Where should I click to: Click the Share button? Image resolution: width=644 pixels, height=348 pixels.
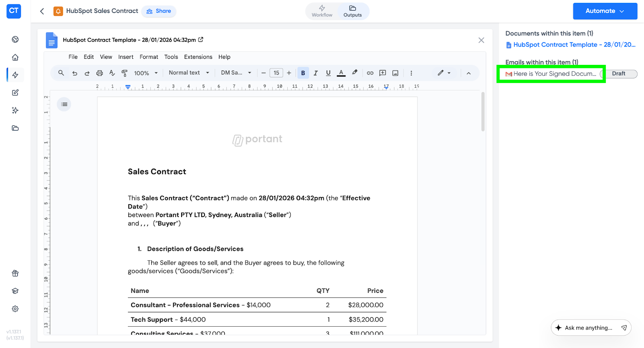159,11
